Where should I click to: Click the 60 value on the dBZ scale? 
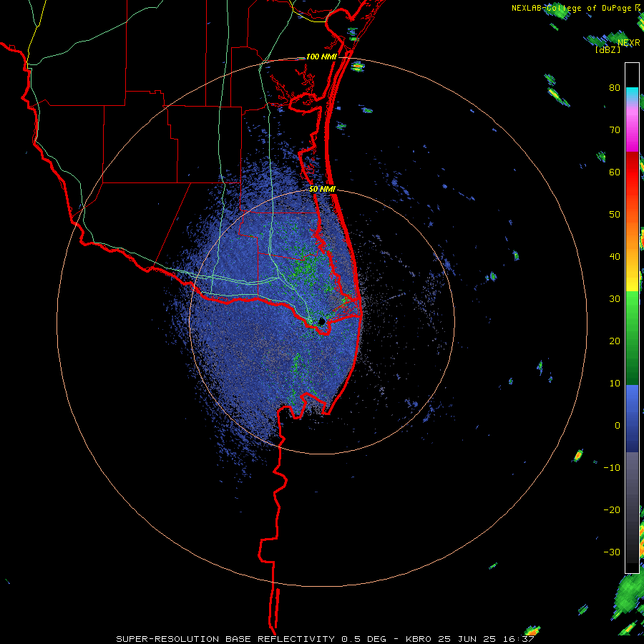pyautogui.click(x=615, y=172)
